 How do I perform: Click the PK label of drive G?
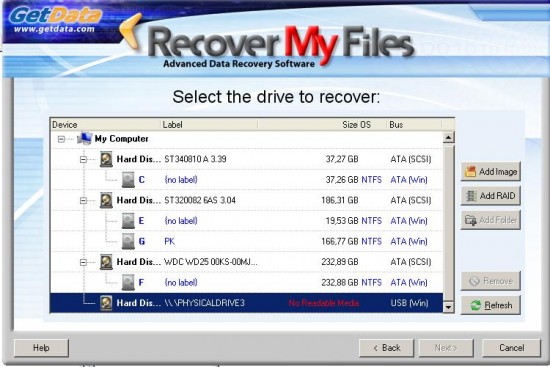(x=169, y=241)
